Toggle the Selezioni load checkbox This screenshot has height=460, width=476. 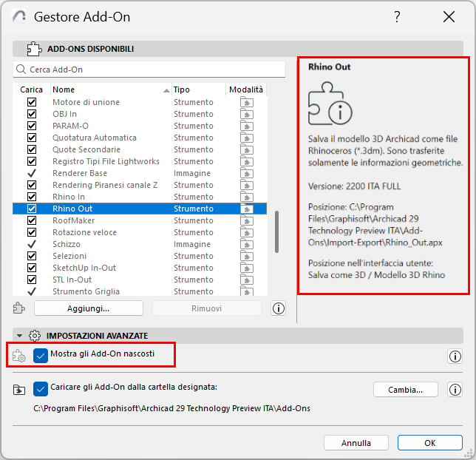pos(32,256)
